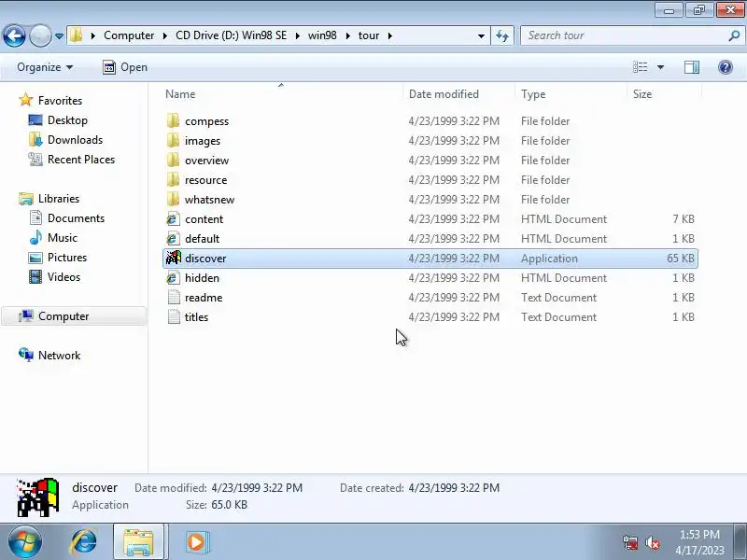Screen dimensions: 747x560
Task: Select the images folder icon
Action: point(173,141)
